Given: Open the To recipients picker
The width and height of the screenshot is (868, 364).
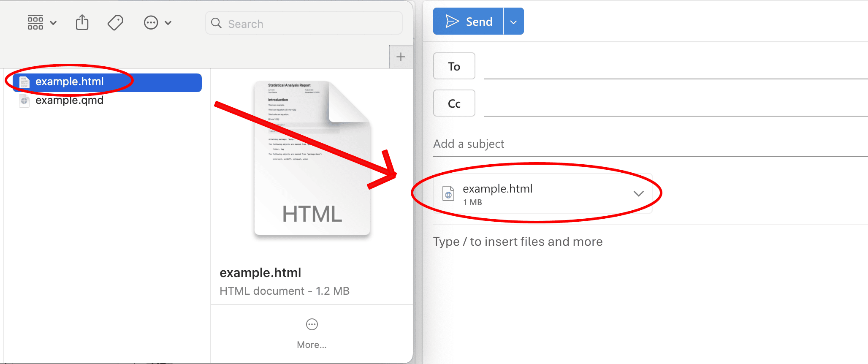Looking at the screenshot, I should coord(454,66).
